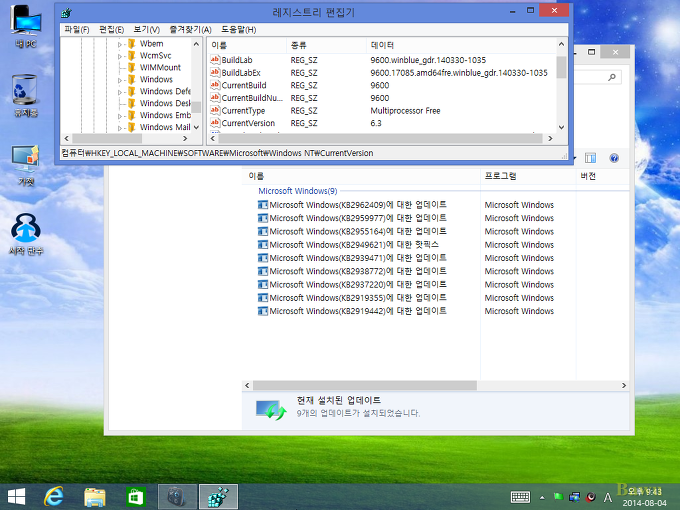Click Registry Editor title bar icon
The width and height of the screenshot is (680, 510).
click(66, 13)
